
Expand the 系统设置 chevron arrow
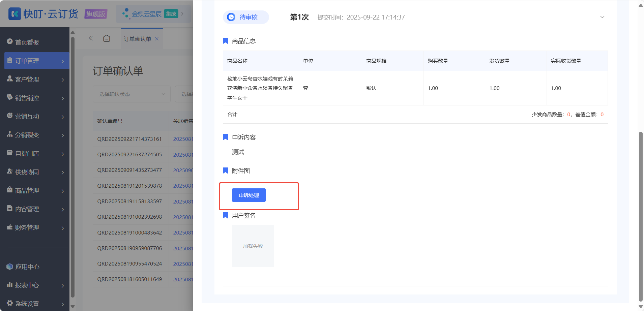tap(63, 304)
